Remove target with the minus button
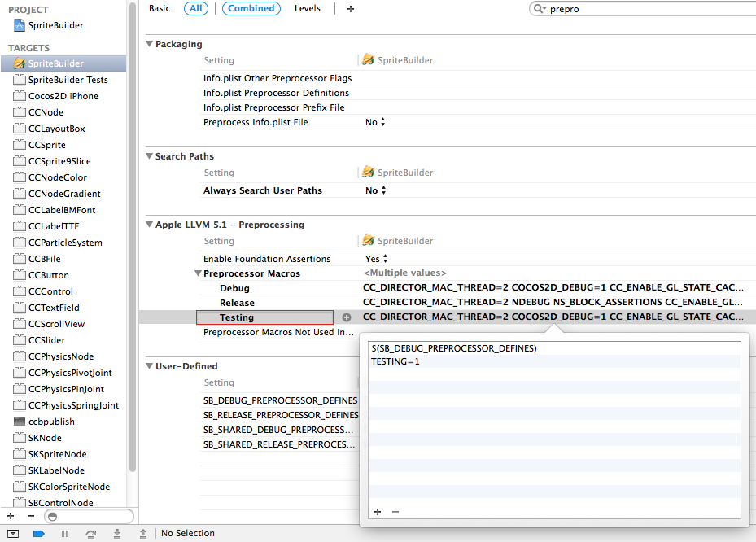 click(x=31, y=516)
